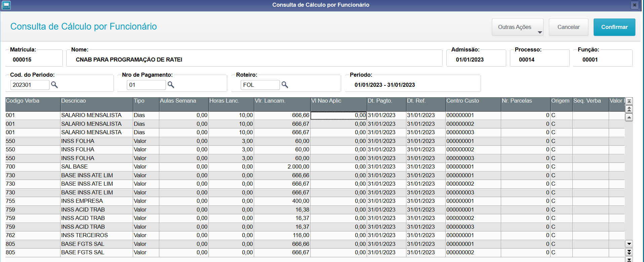Click the Tipo column header
The width and height of the screenshot is (644, 262).
[x=146, y=104]
